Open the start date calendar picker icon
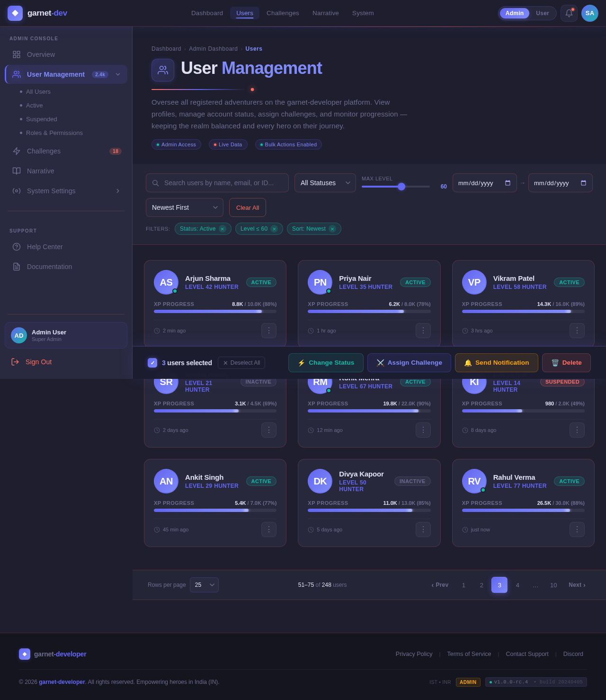The image size is (606, 700). click(508, 183)
